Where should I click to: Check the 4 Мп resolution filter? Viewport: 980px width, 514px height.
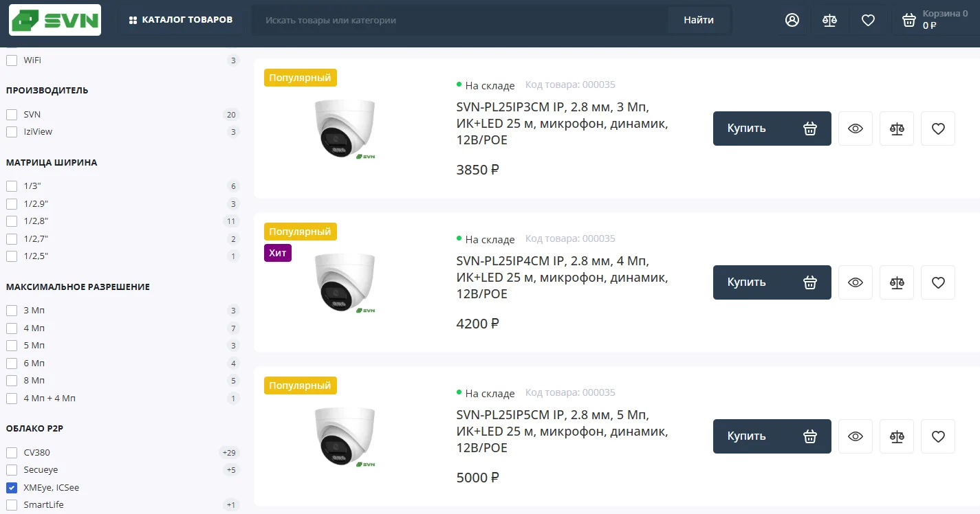point(12,328)
